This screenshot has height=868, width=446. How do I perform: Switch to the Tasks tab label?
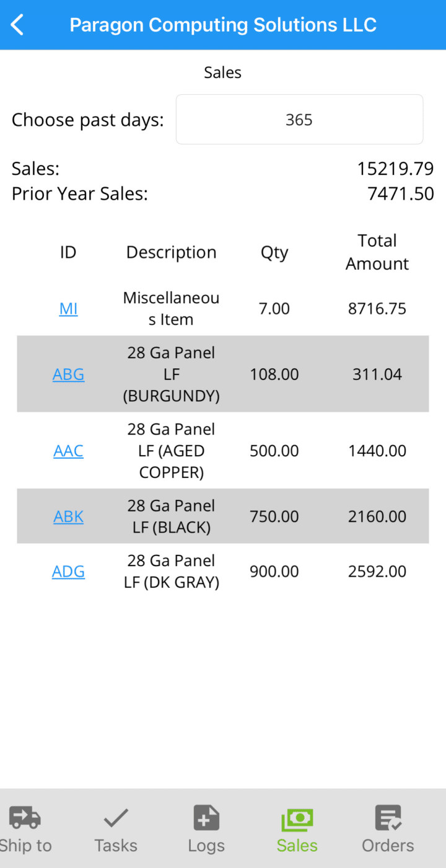click(116, 846)
